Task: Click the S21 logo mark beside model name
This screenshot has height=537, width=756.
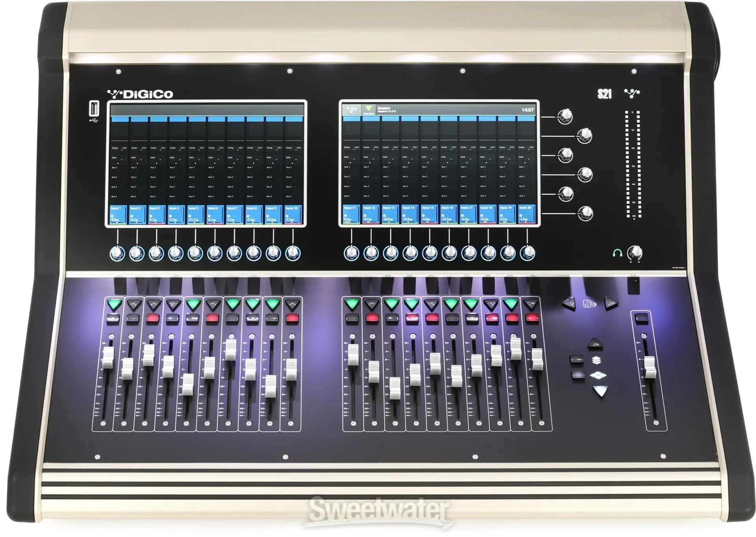Action: pos(632,93)
